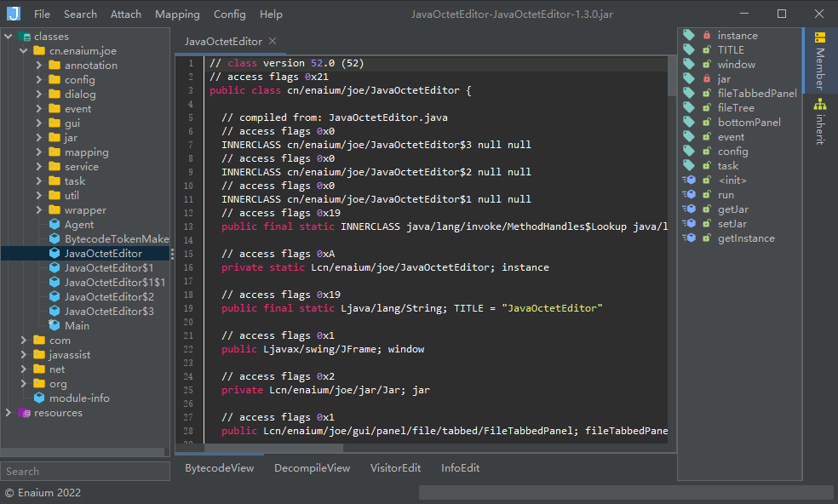This screenshot has height=504, width=838.
Task: Click the JavaOctetEditor app logo icon
Action: point(14,14)
